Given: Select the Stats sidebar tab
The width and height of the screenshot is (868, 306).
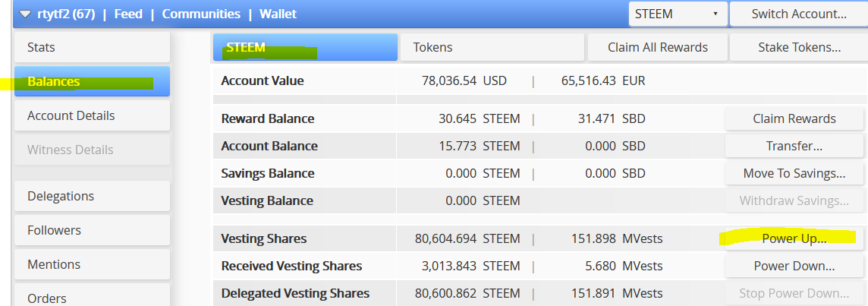Looking at the screenshot, I should tap(92, 47).
